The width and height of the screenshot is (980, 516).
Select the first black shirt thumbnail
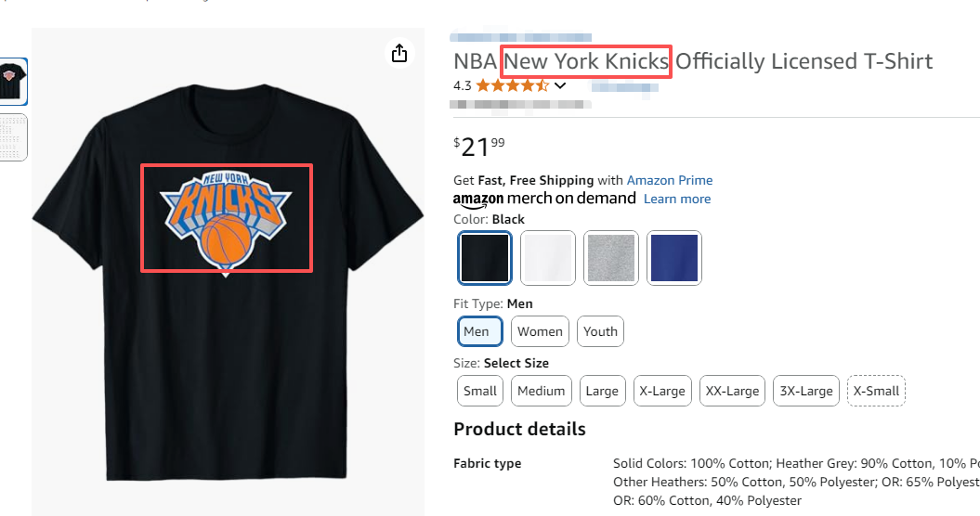coord(13,82)
